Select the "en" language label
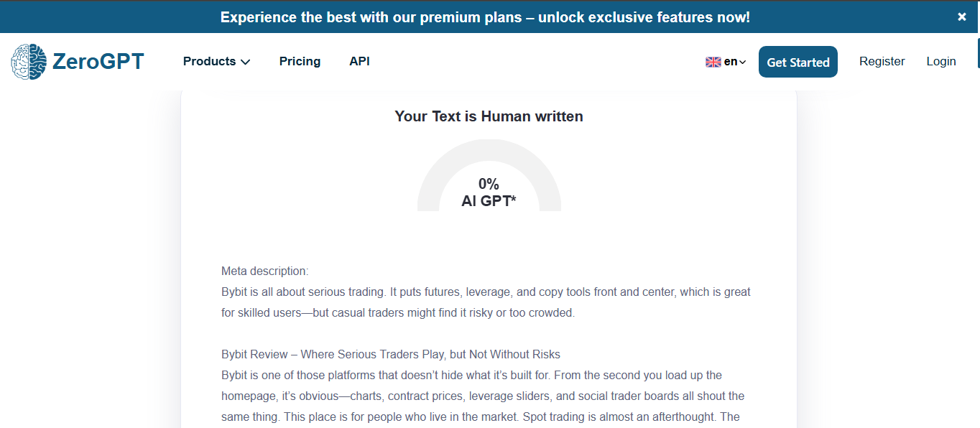Screen dimensions: 980x428 730,62
